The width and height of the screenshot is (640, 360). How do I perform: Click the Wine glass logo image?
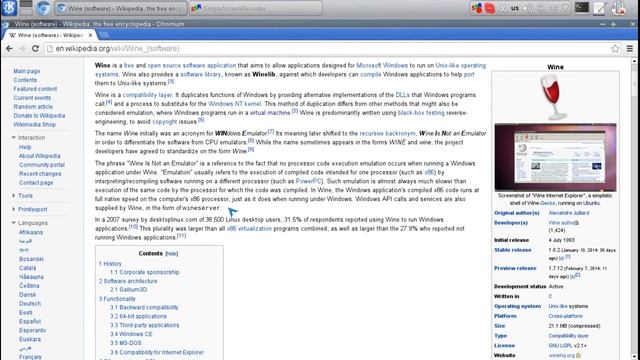[554, 97]
